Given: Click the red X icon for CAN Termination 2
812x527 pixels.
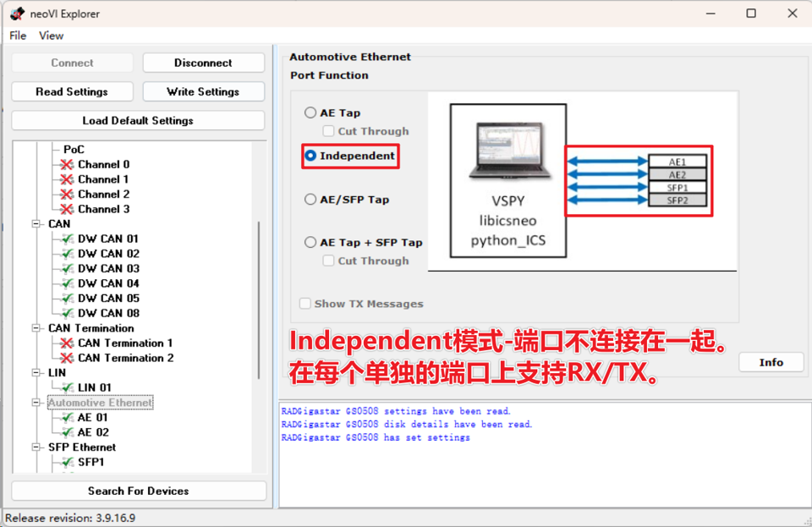Looking at the screenshot, I should coord(67,358).
